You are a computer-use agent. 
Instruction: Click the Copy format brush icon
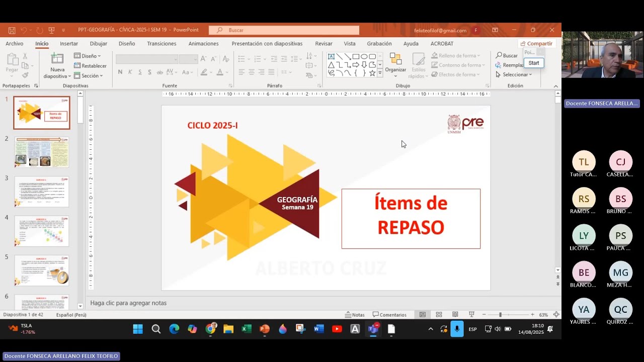coord(25,75)
